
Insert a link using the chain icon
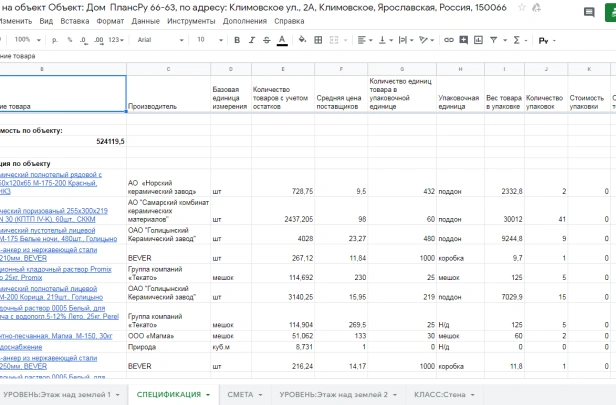449,40
